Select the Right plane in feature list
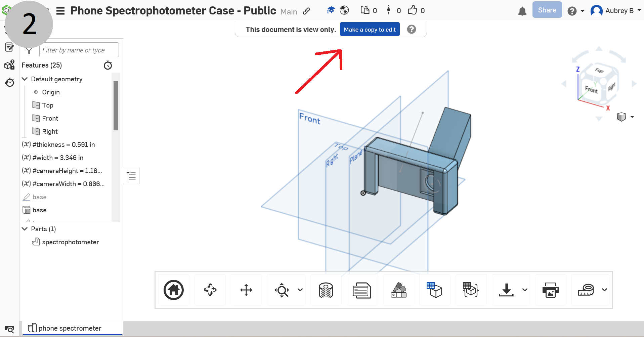644x337 pixels. click(50, 131)
